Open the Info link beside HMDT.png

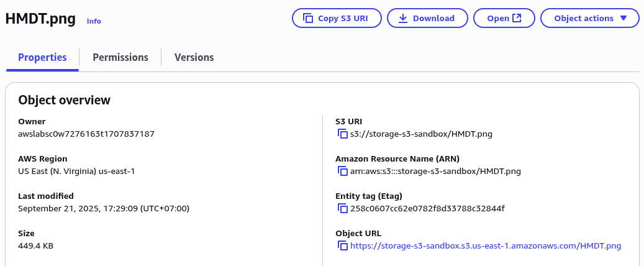tap(94, 21)
